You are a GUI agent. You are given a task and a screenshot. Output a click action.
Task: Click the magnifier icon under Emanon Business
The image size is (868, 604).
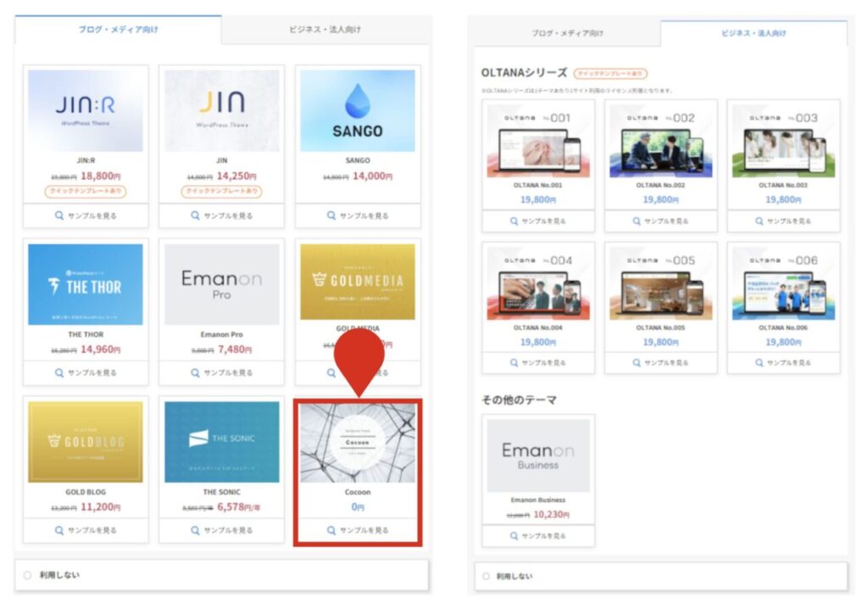[514, 536]
